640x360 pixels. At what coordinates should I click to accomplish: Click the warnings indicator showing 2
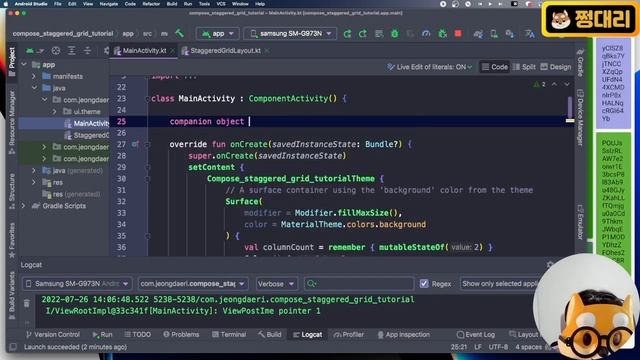[x=540, y=84]
